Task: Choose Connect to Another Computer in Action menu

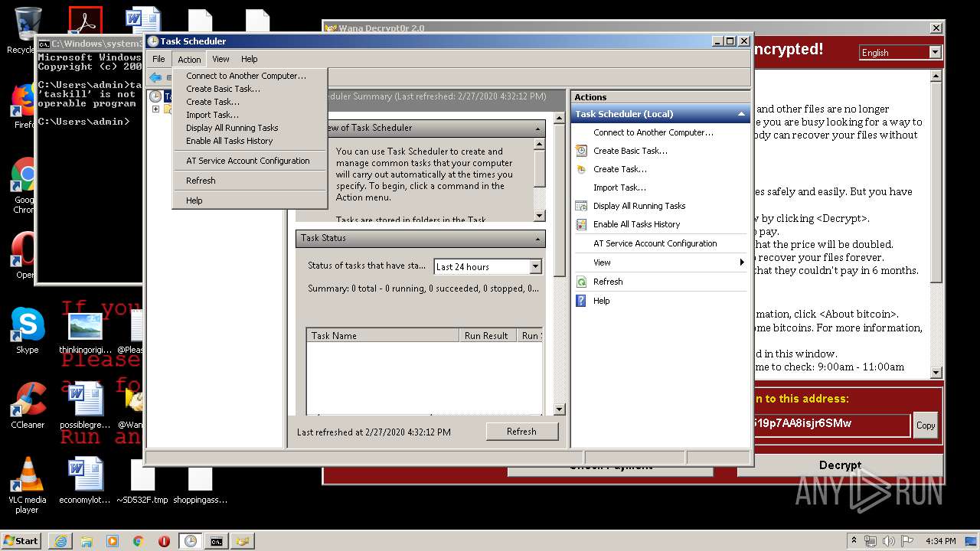Action: 250,76
